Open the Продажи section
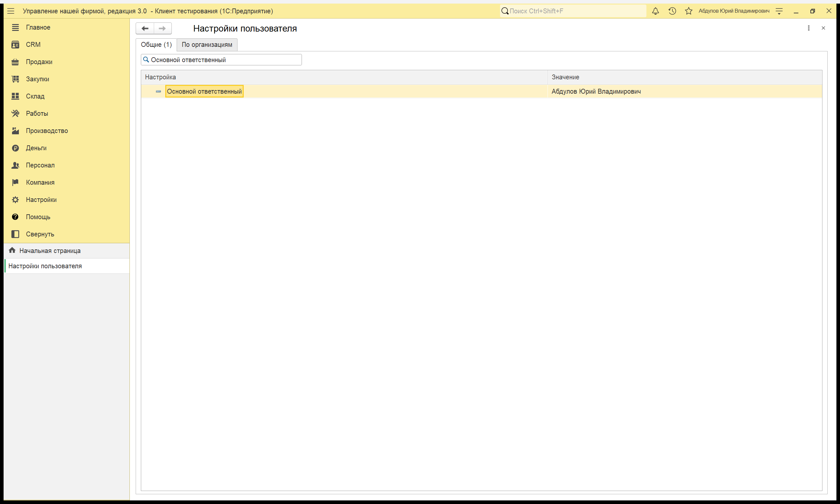Viewport: 840px width, 504px height. pos(39,62)
